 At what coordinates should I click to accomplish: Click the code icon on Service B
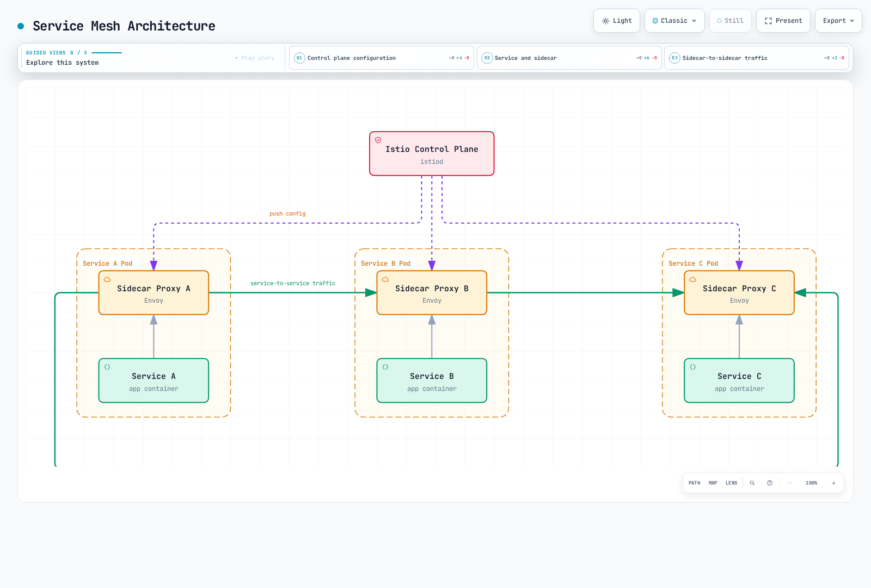pos(385,367)
